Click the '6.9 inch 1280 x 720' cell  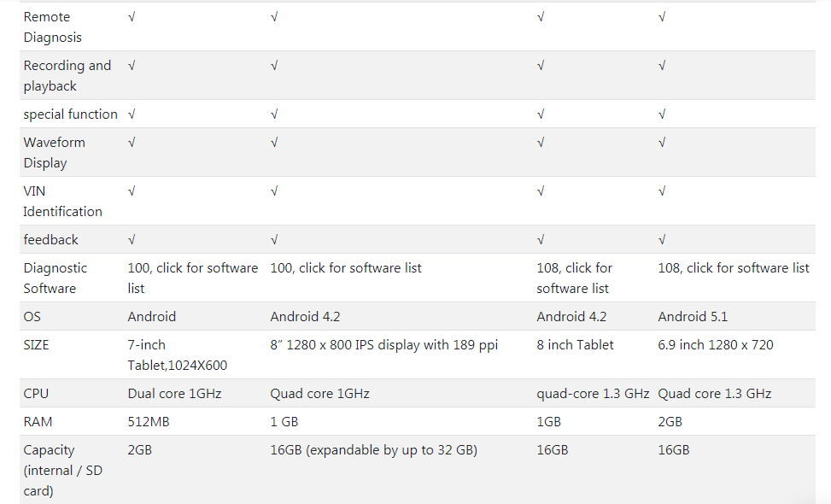tap(716, 345)
